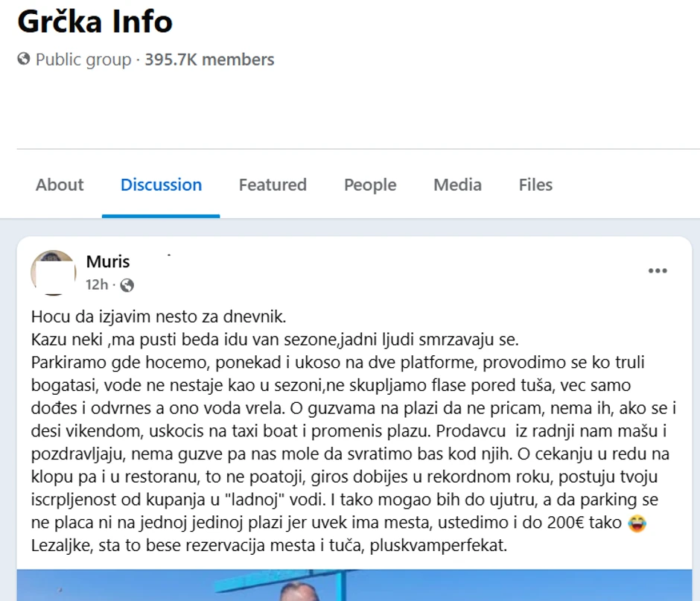The image size is (700, 601).
Task: Select the Discussion tab
Action: point(160,185)
